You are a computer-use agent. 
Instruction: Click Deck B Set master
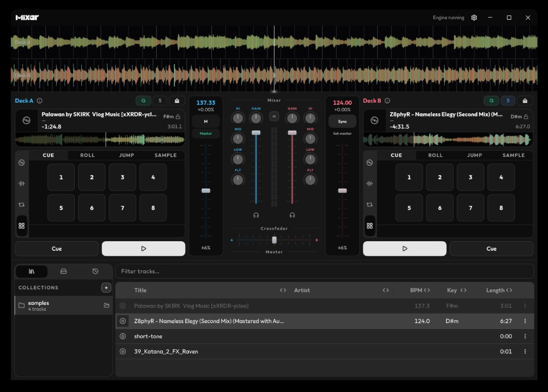coord(342,134)
